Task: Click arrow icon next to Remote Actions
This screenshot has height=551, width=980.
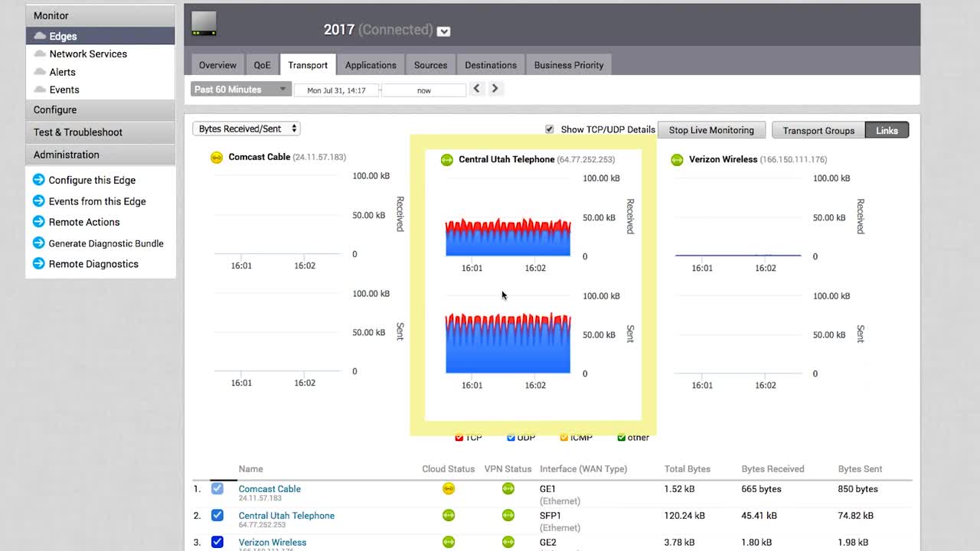Action: tap(38, 222)
